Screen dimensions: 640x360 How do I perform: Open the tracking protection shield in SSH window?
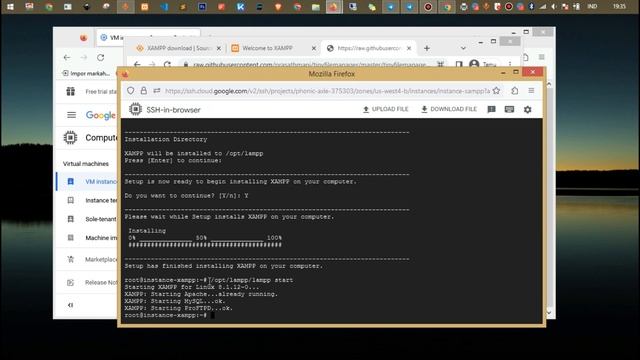[130, 91]
